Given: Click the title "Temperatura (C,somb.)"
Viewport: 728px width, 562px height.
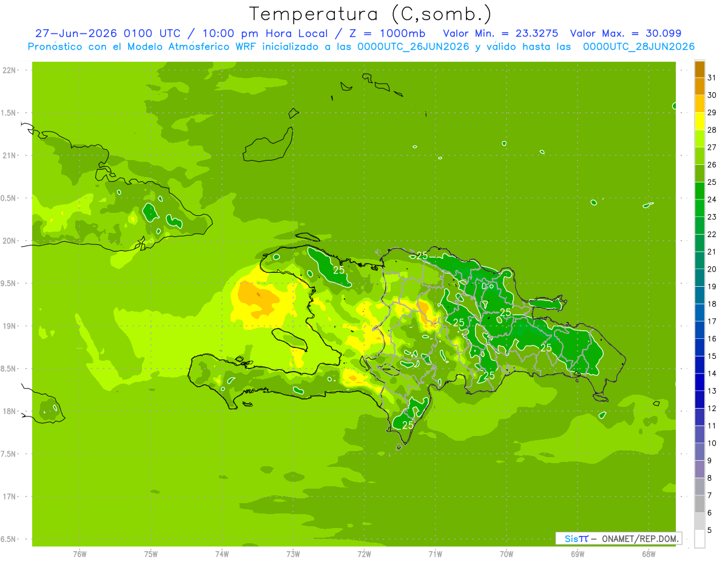Looking at the screenshot, I should point(370,14).
